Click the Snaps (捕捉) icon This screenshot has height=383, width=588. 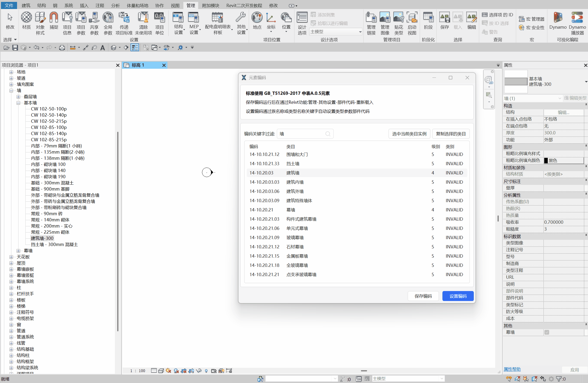click(54, 21)
